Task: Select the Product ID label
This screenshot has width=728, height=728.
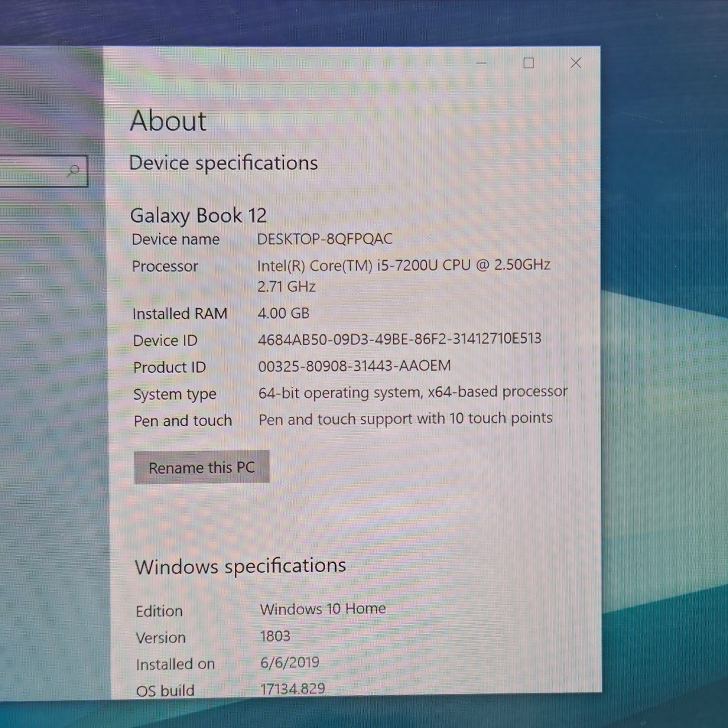Action: [x=170, y=367]
